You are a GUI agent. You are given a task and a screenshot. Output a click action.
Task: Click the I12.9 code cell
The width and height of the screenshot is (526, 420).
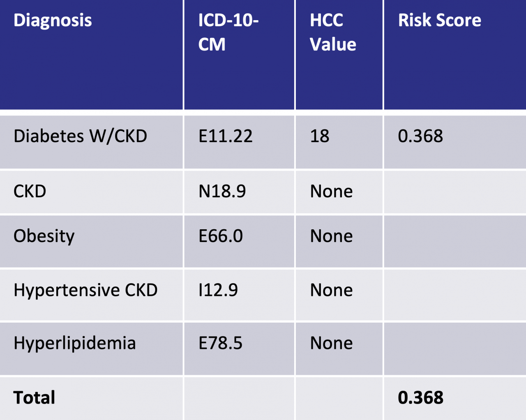218,291
